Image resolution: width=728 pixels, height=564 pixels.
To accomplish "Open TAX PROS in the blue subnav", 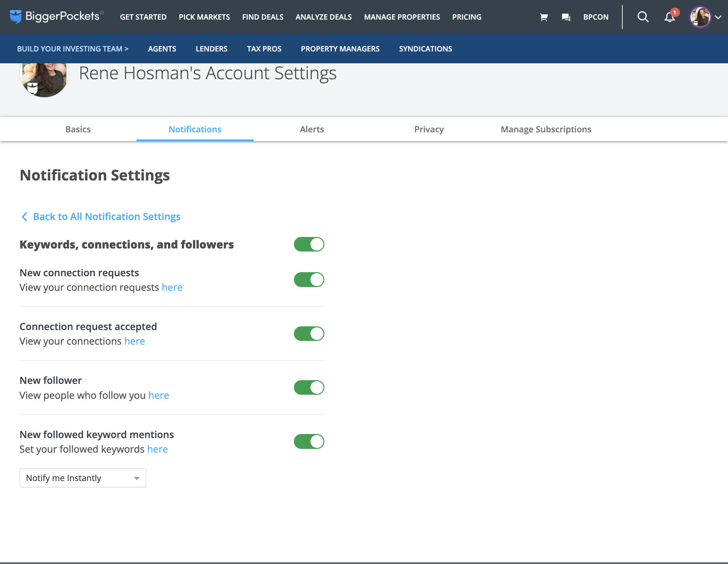I will click(x=264, y=49).
